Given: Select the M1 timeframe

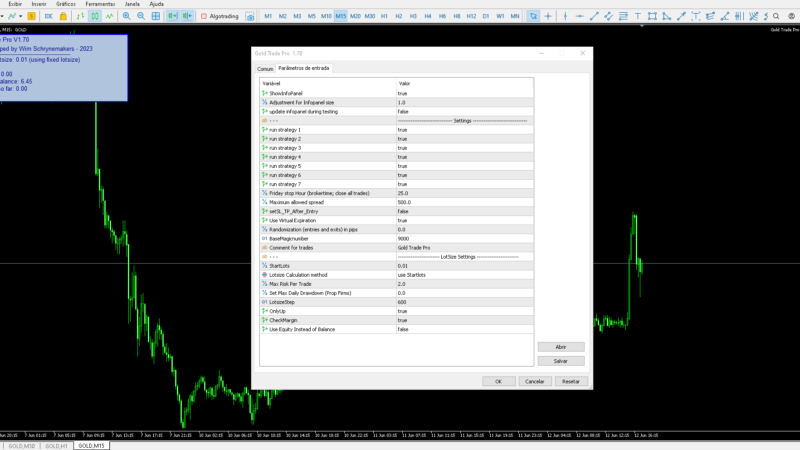Looking at the screenshot, I should click(x=268, y=16).
